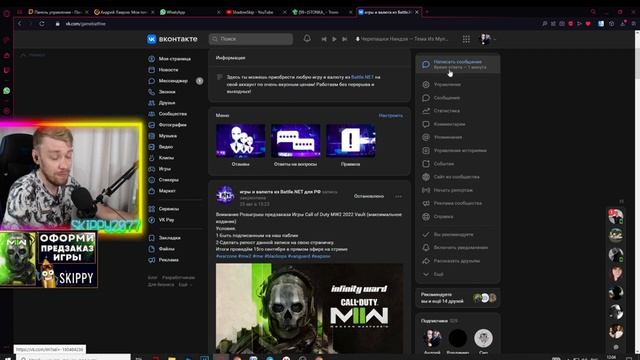Click the Справка help icon
The image size is (640, 360).
click(x=426, y=216)
